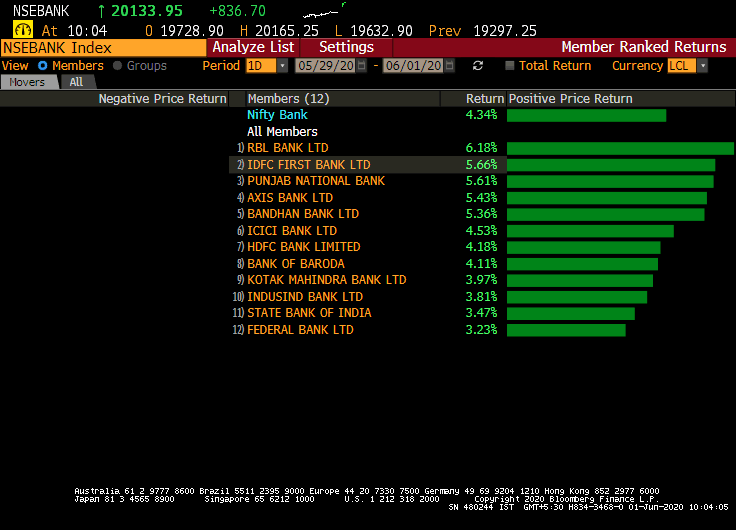Select the Groups view radio button
This screenshot has height=530, width=736.
coord(117,66)
